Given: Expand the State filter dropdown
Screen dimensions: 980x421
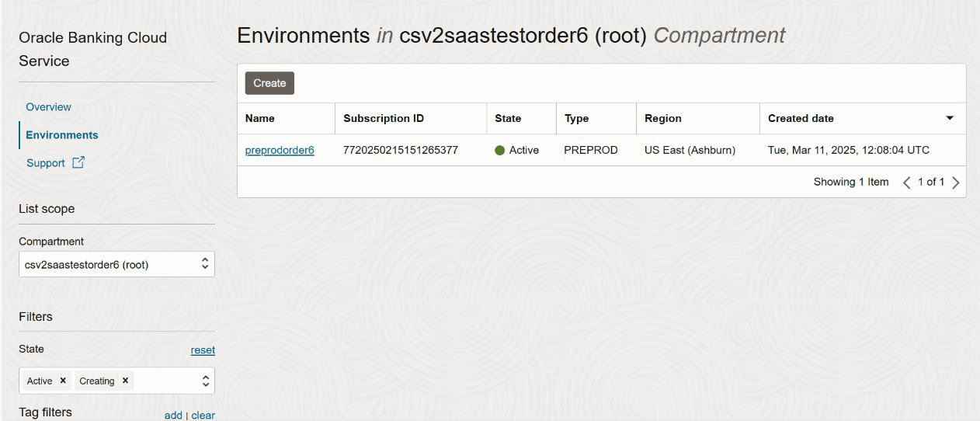Looking at the screenshot, I should [205, 381].
